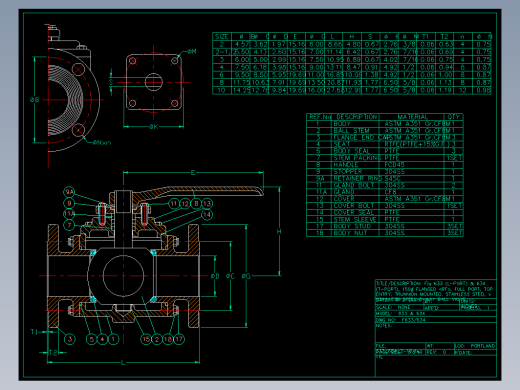This screenshot has width=520, height=390.
Task: Click the 'SEAT' entry in parts table
Action: (x=342, y=144)
